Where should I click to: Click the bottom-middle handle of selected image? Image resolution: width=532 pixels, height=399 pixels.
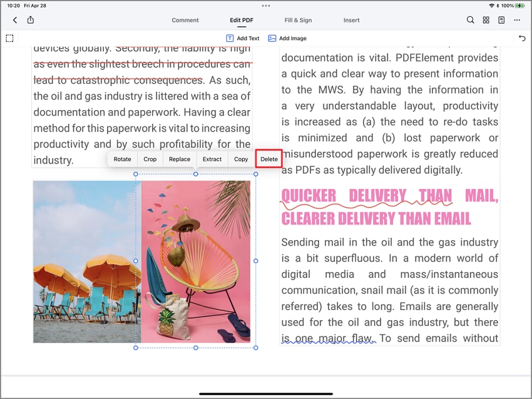coord(196,348)
